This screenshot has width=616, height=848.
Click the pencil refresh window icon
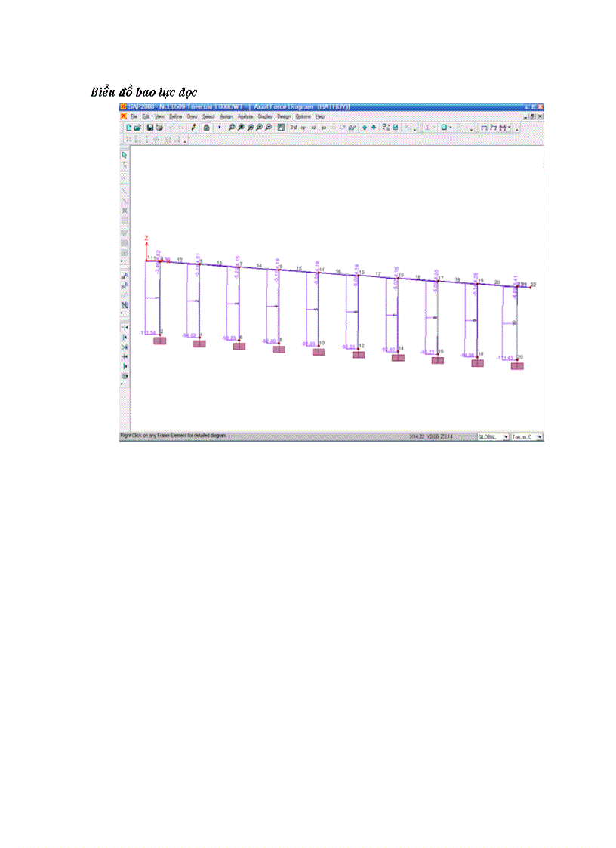pos(193,128)
